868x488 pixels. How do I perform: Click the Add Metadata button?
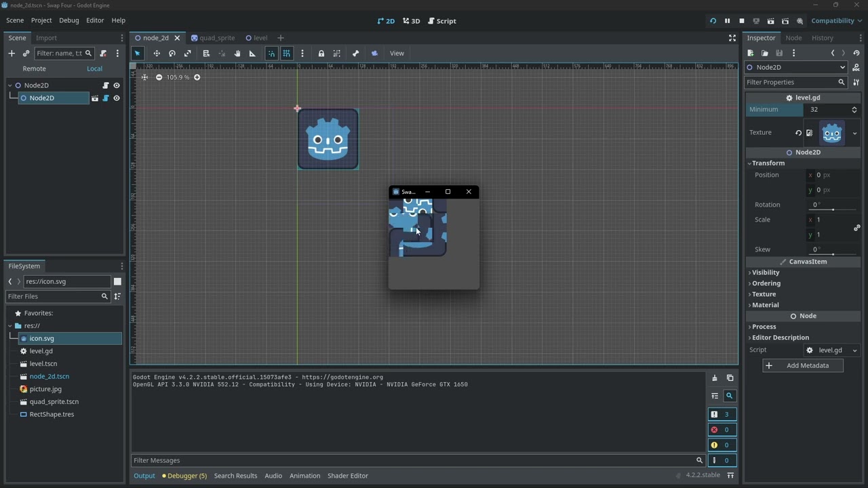click(x=802, y=365)
